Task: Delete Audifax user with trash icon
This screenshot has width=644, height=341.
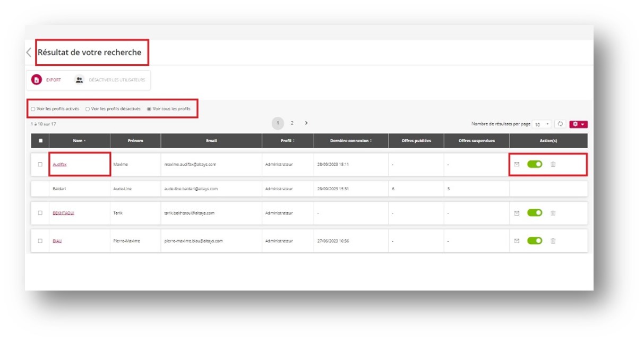Action: (553, 164)
